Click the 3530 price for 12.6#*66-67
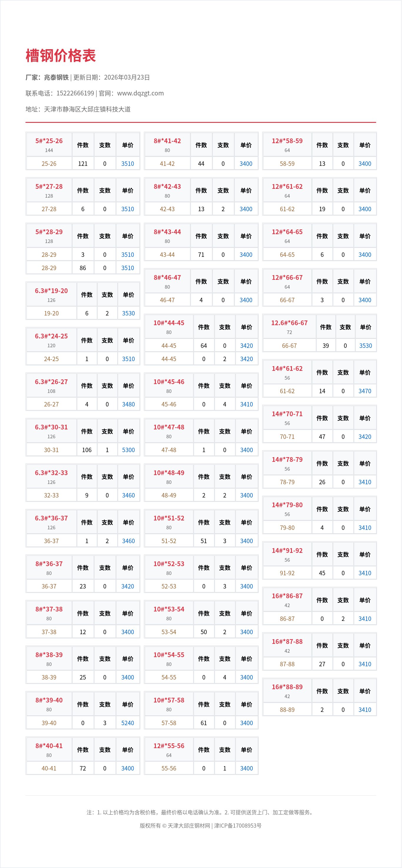Viewport: 402px width, 868px height. (365, 346)
